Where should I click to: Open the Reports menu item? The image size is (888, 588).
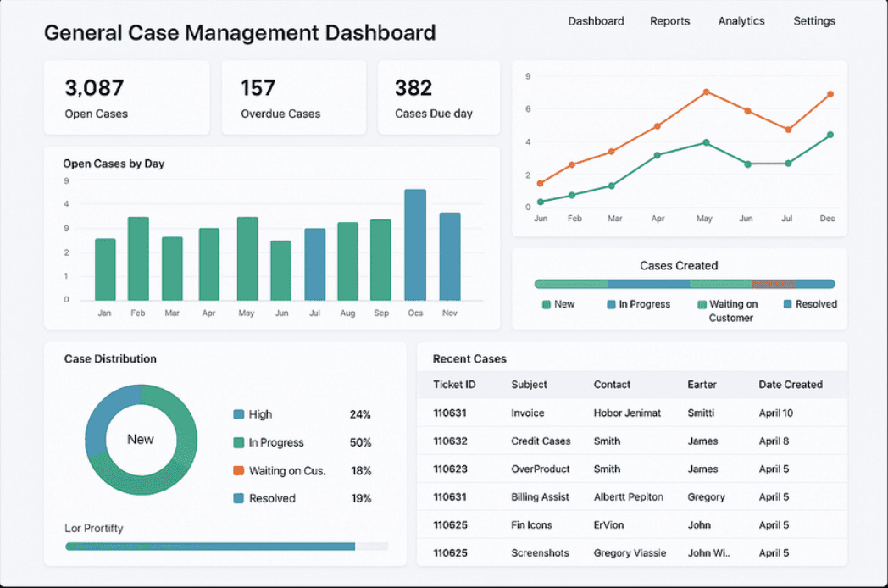point(669,21)
